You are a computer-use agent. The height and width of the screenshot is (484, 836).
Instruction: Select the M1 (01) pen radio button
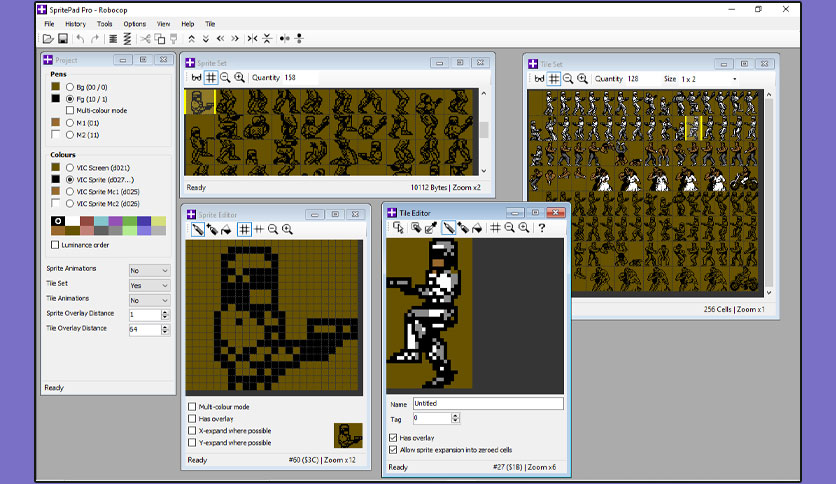pyautogui.click(x=70, y=123)
